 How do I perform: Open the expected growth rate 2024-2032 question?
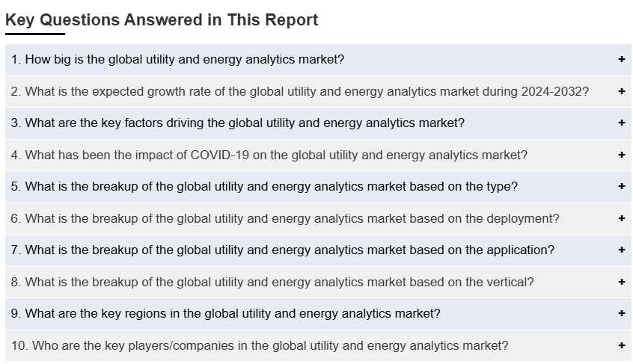[299, 91]
